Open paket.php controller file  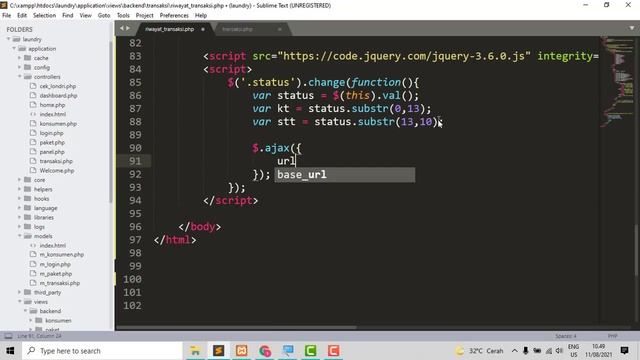click(52, 142)
